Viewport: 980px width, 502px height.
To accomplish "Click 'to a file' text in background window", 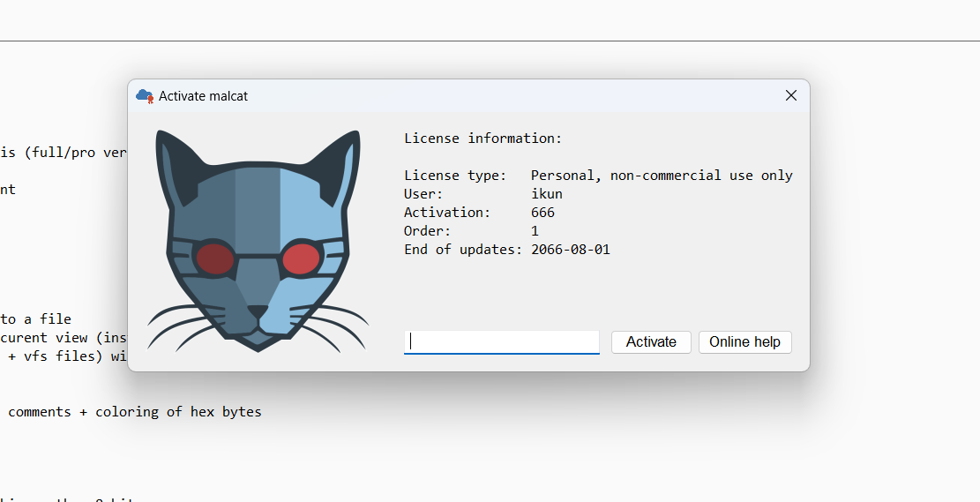I will click(x=35, y=318).
